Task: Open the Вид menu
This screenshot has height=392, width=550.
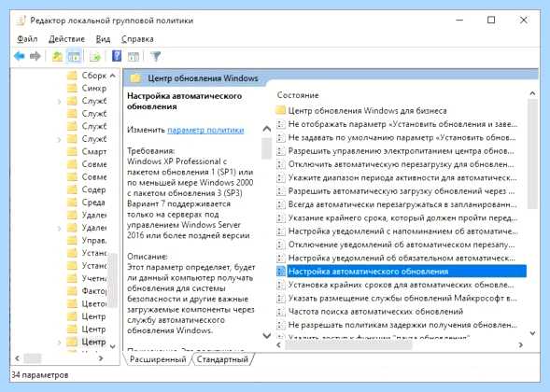Action: [x=103, y=39]
